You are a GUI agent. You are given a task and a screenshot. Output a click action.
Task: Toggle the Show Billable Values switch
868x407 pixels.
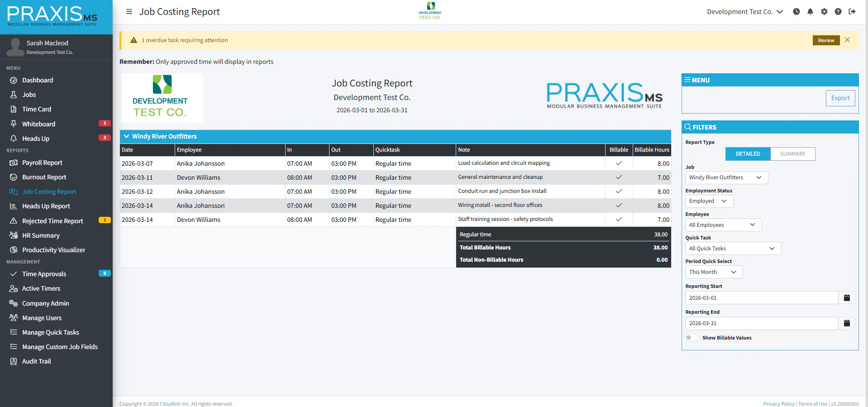click(692, 338)
